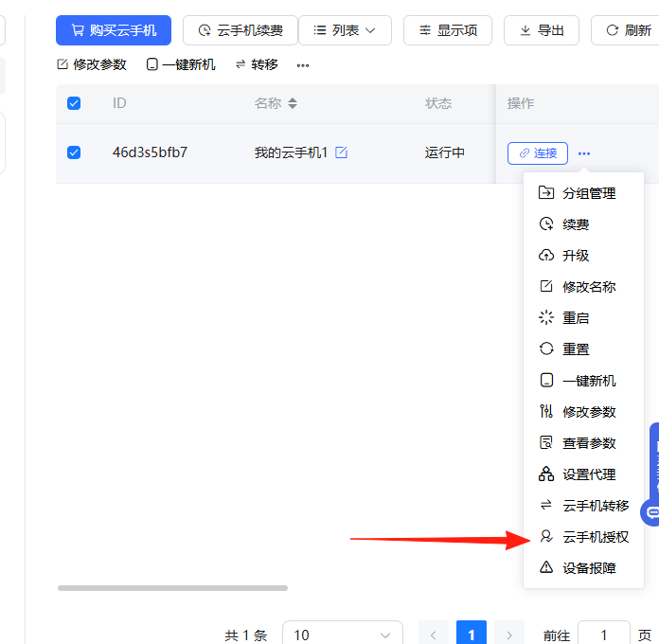Uncheck the row checkbox for 46d3s5bfb7

74,152
